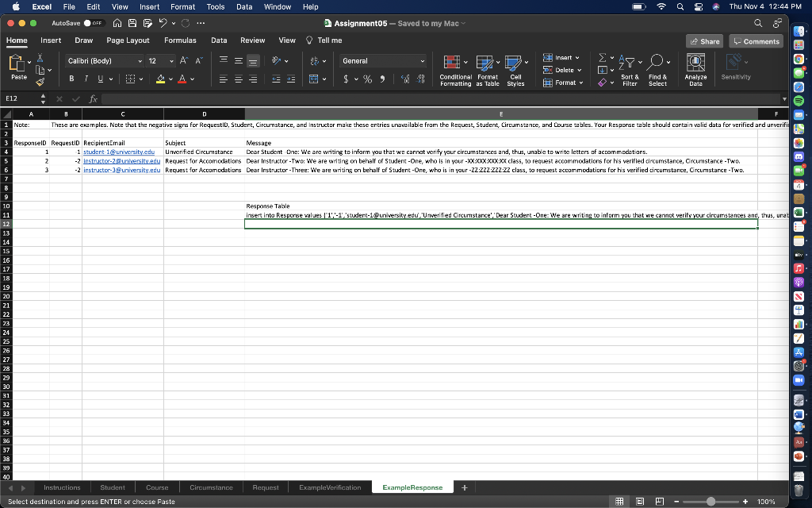Select the Bold formatting icon

(71, 78)
